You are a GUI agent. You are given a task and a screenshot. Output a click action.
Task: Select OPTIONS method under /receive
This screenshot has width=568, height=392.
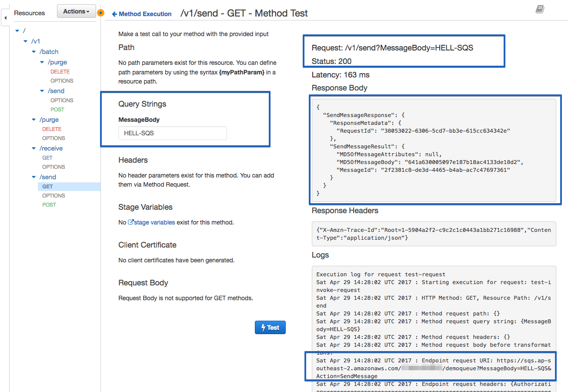tap(53, 167)
